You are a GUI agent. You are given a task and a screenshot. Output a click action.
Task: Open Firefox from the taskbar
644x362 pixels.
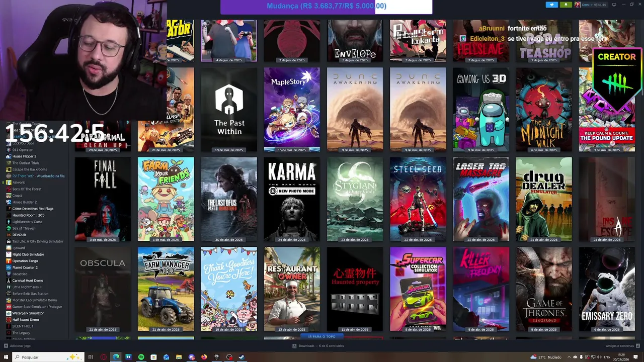click(204, 357)
